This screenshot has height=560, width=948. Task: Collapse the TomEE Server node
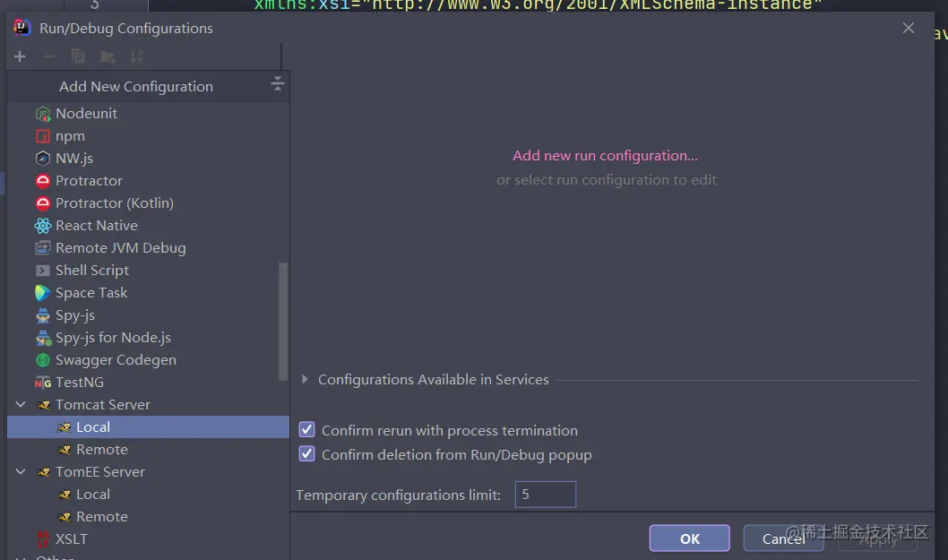[21, 471]
